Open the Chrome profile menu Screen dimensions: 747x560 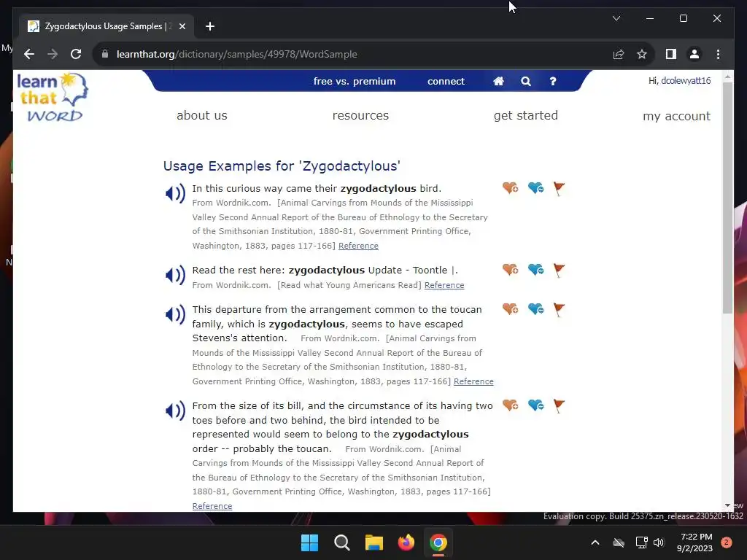(694, 54)
